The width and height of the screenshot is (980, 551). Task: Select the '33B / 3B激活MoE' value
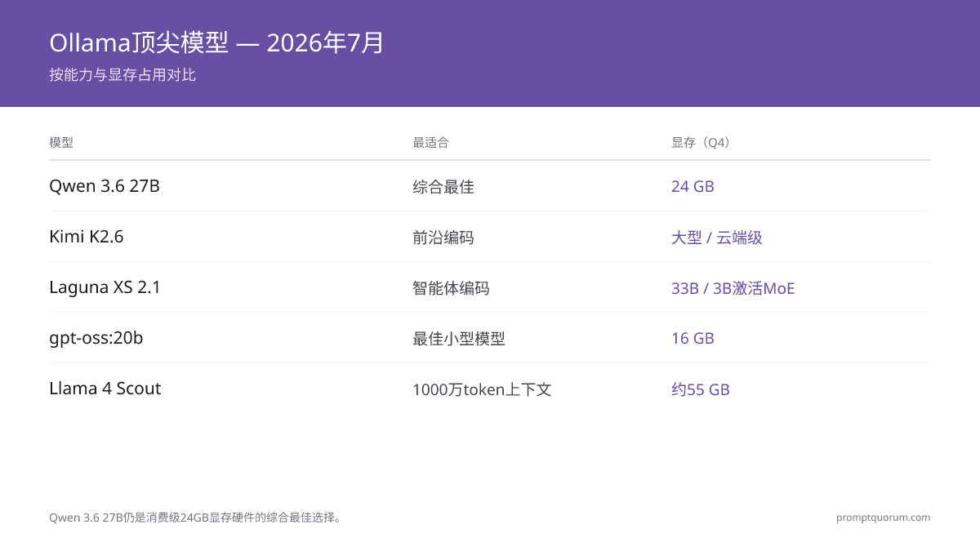tap(733, 288)
